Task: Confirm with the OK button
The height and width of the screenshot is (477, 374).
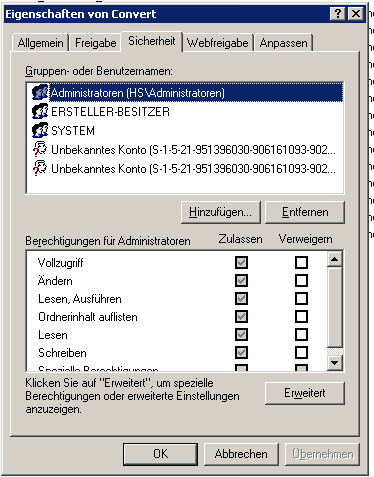Action: point(160,454)
